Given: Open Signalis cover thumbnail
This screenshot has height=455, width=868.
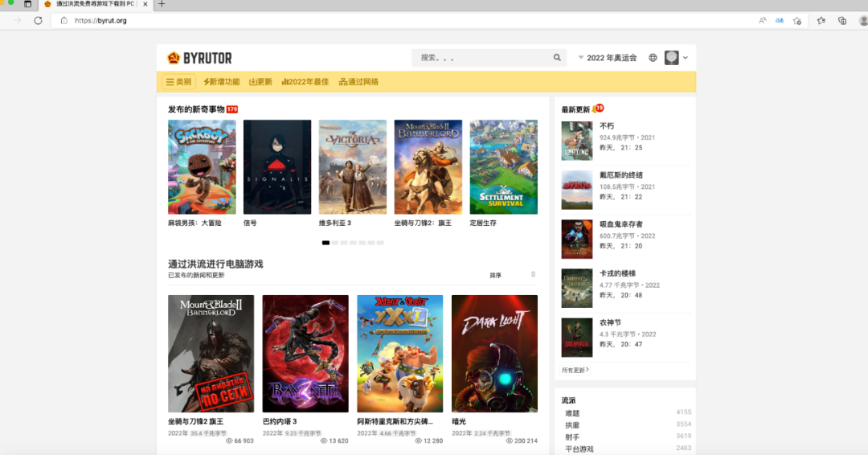Looking at the screenshot, I should [277, 167].
